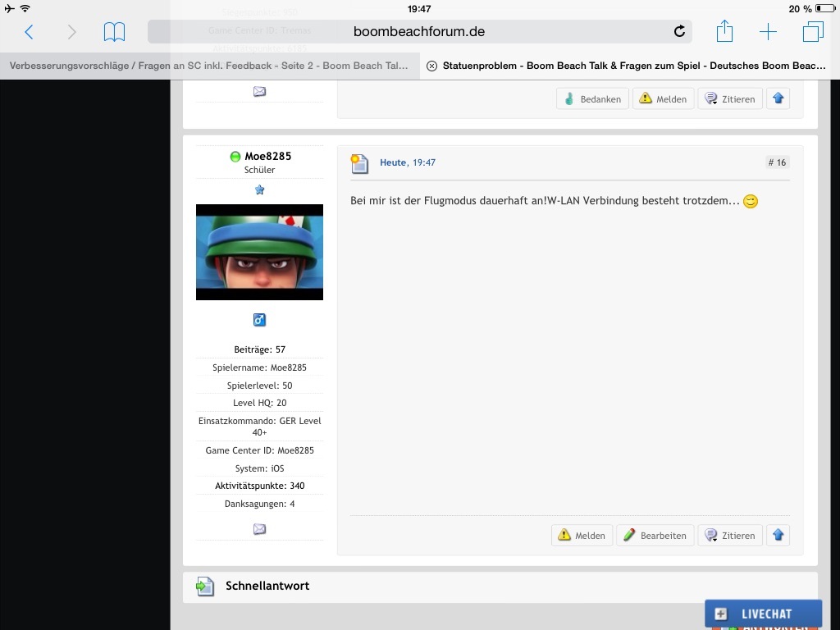The width and height of the screenshot is (840, 630).
Task: Open the Livechat panel
Action: point(763,614)
